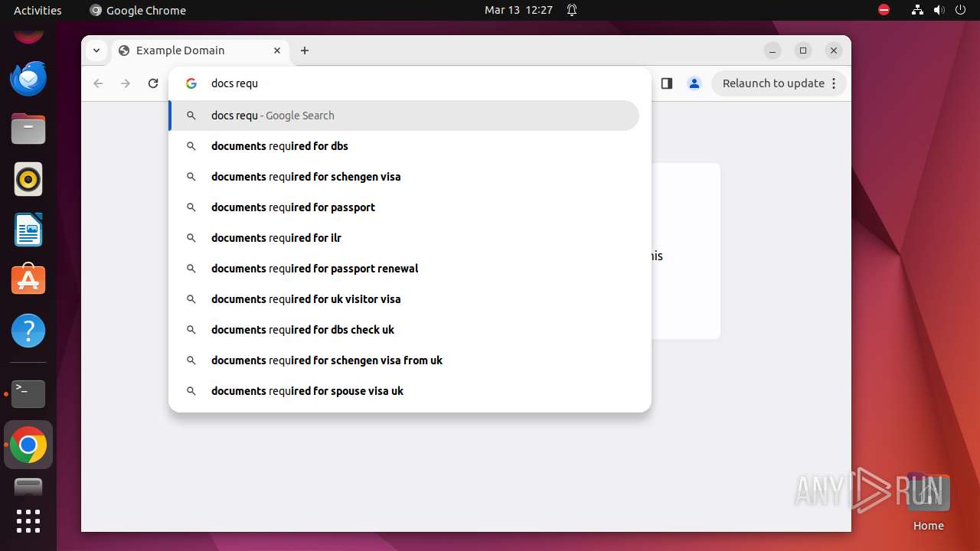The height and width of the screenshot is (551, 980).
Task: Click the omnibox text 'docs requ'
Action: point(234,83)
